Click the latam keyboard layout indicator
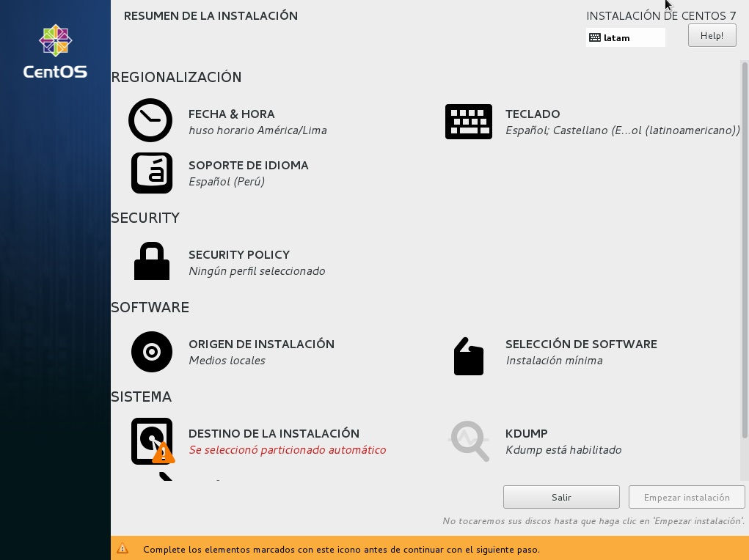 pos(624,37)
